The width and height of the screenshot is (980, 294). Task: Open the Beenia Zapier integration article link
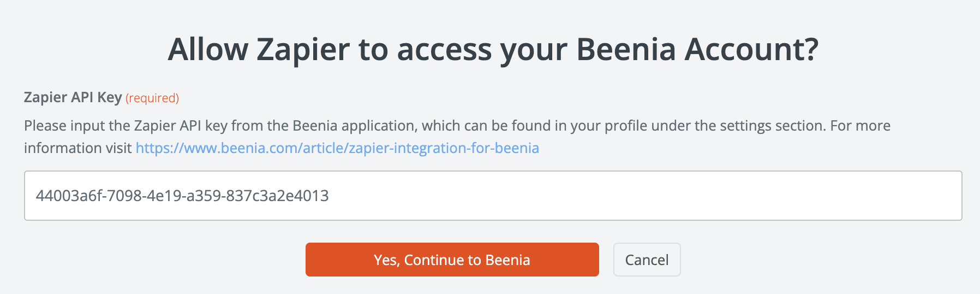[x=337, y=148]
